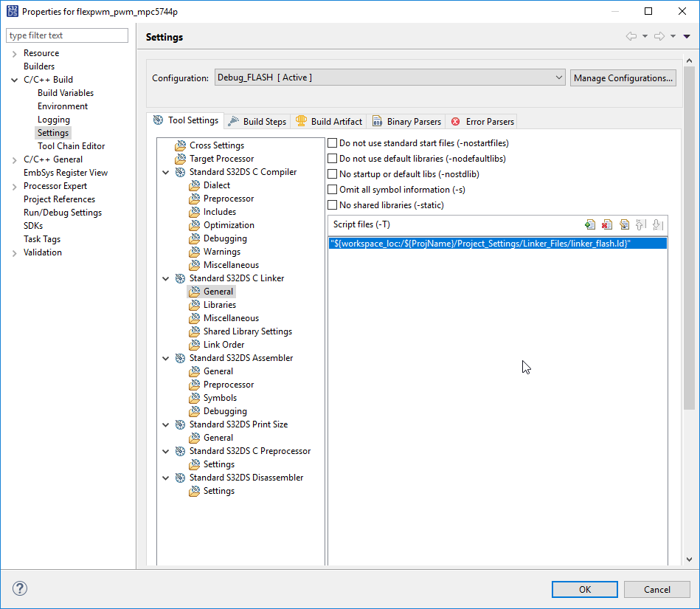Click the vertical scrollbar thumb of Settings page

[x=689, y=238]
